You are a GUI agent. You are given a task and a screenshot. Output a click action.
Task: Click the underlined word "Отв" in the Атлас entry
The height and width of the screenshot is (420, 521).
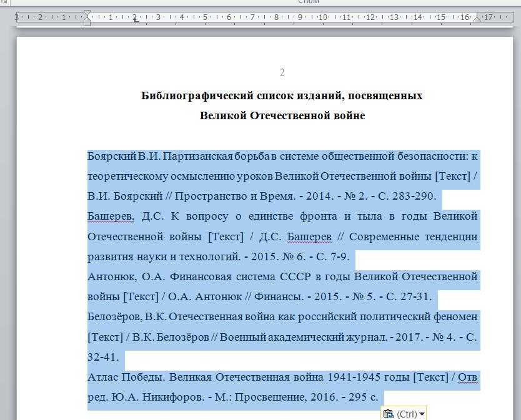coord(468,377)
